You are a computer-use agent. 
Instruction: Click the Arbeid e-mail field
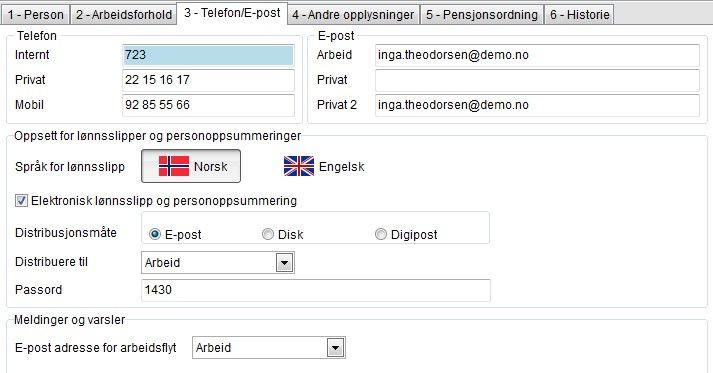[x=537, y=55]
